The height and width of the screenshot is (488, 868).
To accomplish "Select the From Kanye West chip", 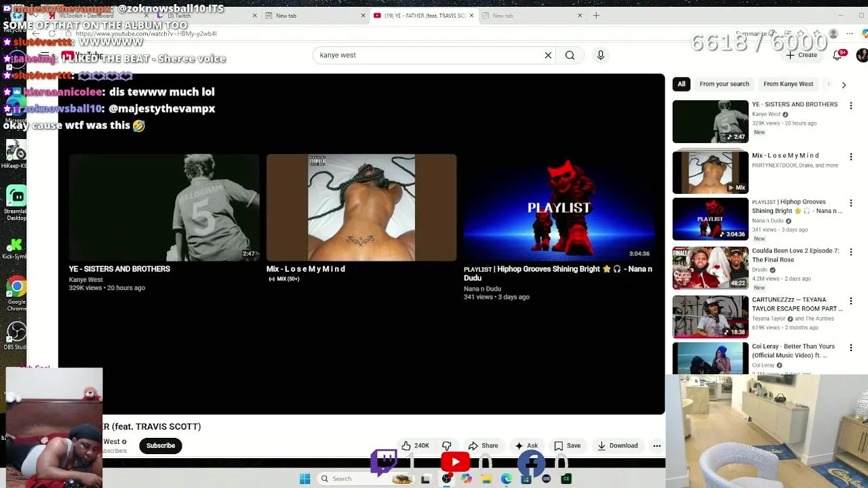I will point(788,84).
